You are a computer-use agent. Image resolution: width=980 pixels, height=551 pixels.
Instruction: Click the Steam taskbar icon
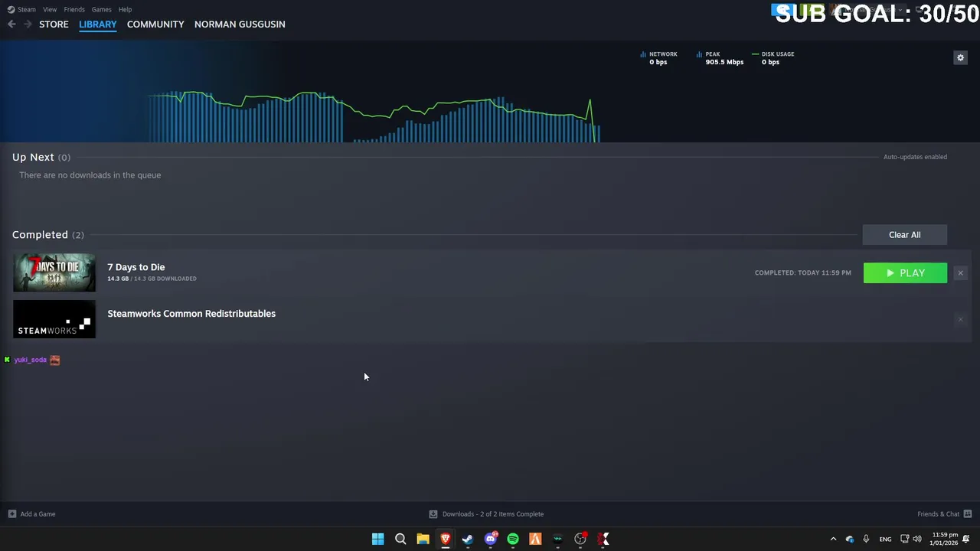[468, 539]
